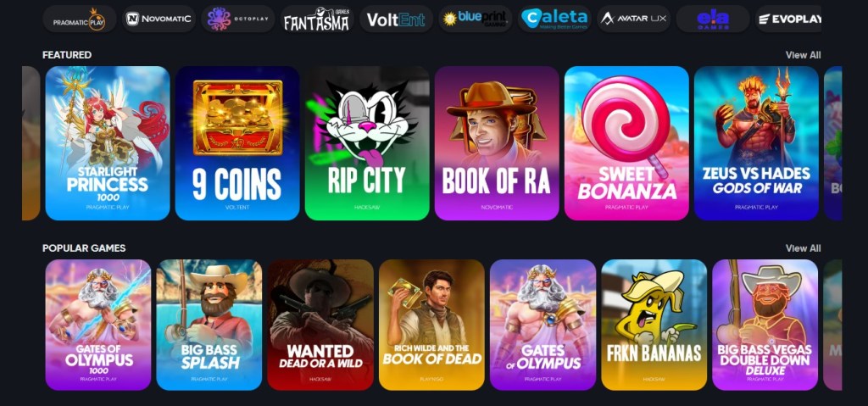
Task: View all Popular Games
Action: point(803,248)
